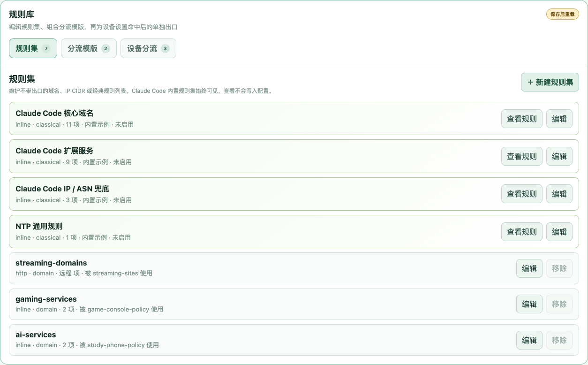View rules for Claude Code IP / ASN 兜底

[x=522, y=194]
